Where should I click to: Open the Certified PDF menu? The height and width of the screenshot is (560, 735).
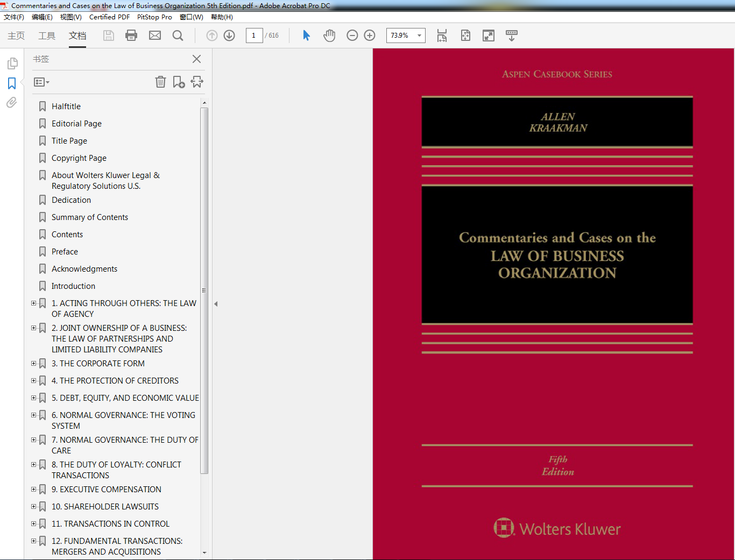(x=109, y=17)
